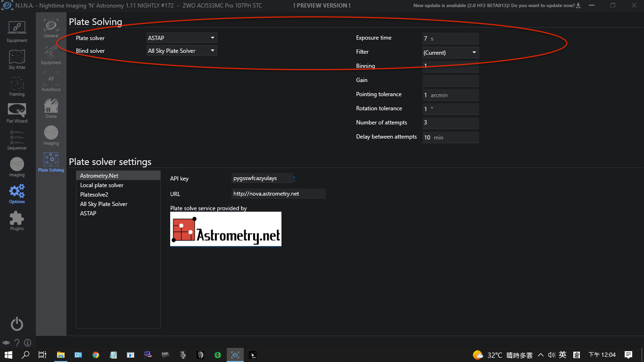Viewport: 644px width, 362px height.
Task: Open the Options section
Action: pos(17,193)
